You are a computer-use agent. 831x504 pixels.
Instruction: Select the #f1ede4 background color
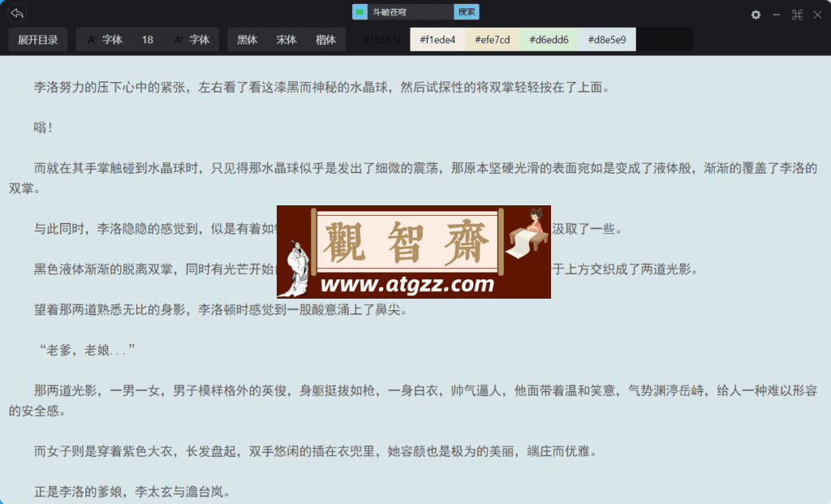click(x=437, y=40)
